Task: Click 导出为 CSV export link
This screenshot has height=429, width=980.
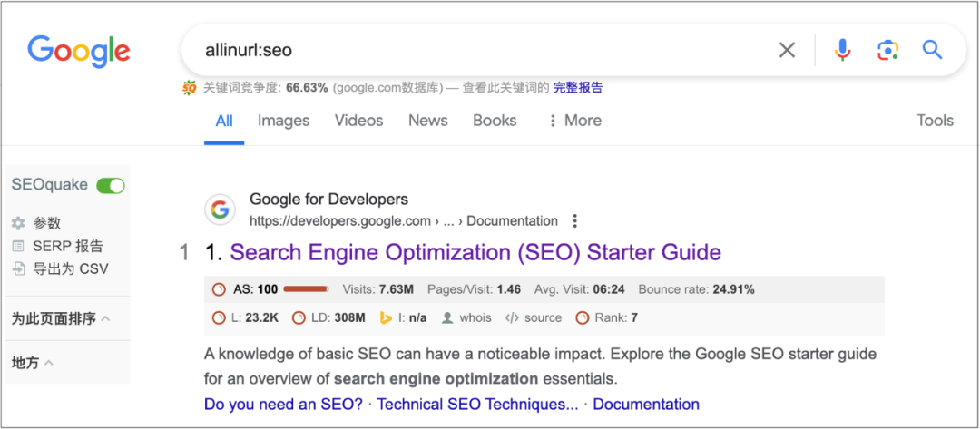Action: tap(71, 269)
